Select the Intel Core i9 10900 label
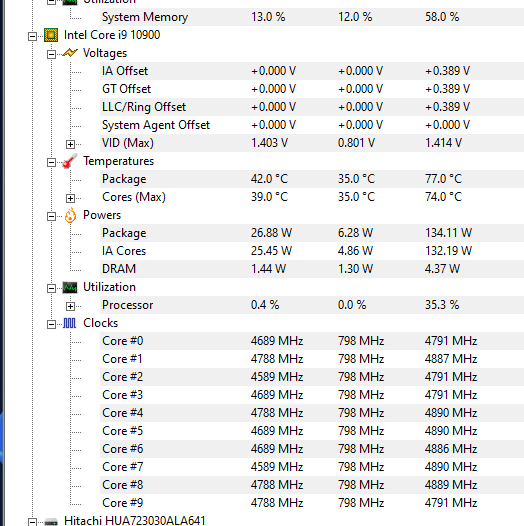Screen dimensions: 524x526 tap(112, 35)
